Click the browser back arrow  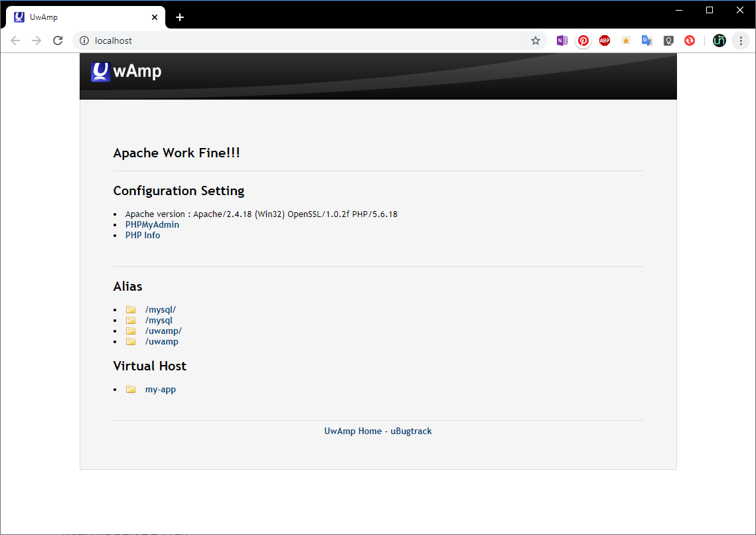pos(15,40)
